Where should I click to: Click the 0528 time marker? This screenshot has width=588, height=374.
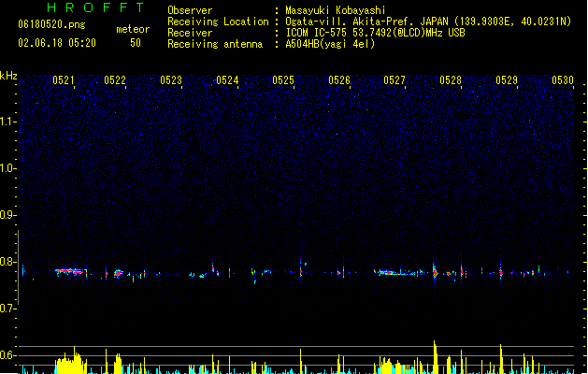click(451, 80)
